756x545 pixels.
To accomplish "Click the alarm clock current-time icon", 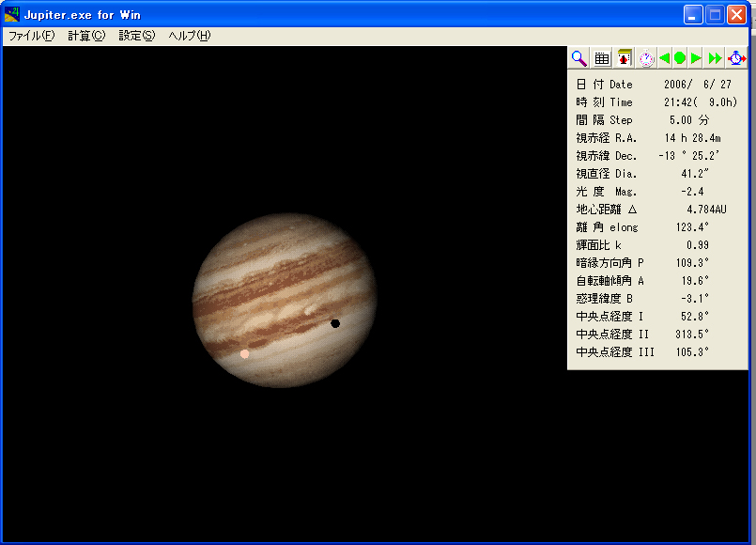I will point(736,58).
